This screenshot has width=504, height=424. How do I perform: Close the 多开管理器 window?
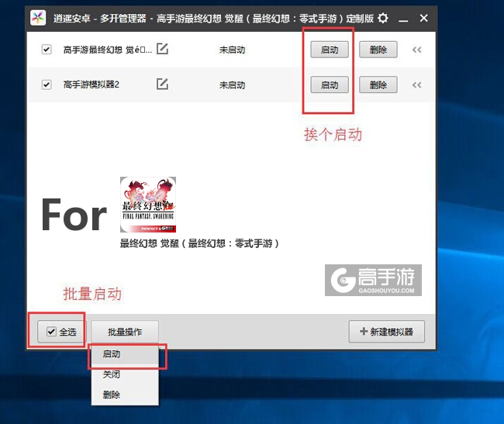coord(423,18)
